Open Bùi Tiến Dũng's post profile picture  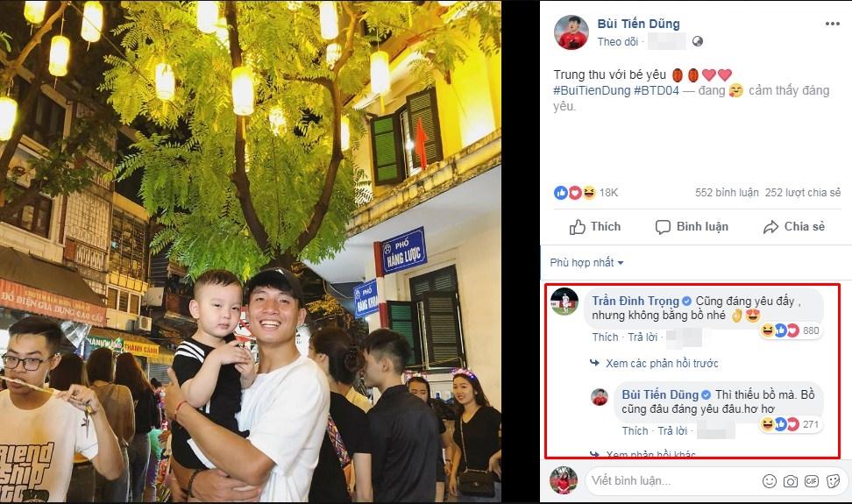571,32
